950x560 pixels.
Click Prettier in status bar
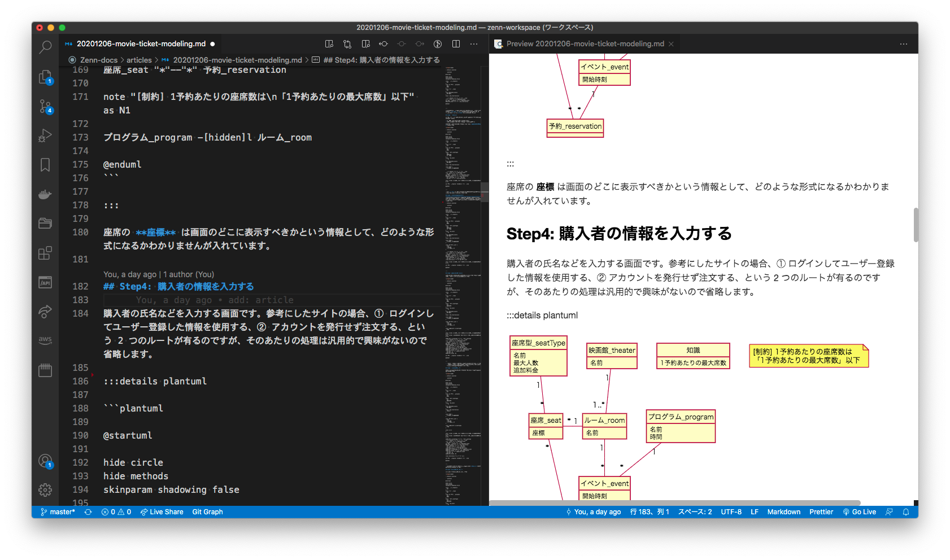tap(821, 512)
